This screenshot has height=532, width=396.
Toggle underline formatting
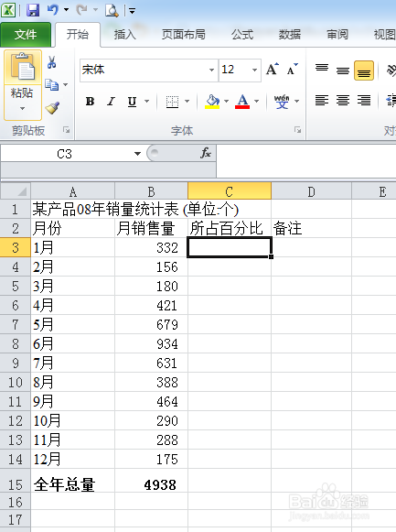point(132,101)
